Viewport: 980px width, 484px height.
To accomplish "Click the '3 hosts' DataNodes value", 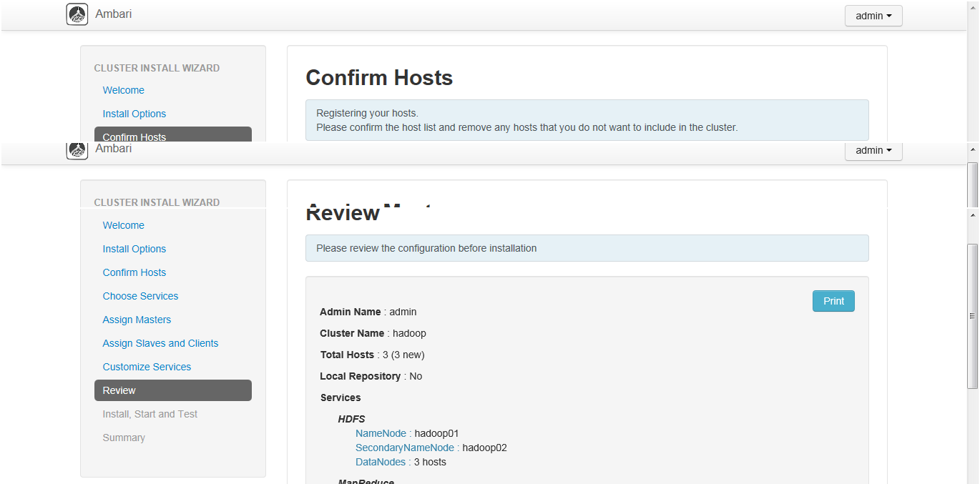I will click(430, 462).
